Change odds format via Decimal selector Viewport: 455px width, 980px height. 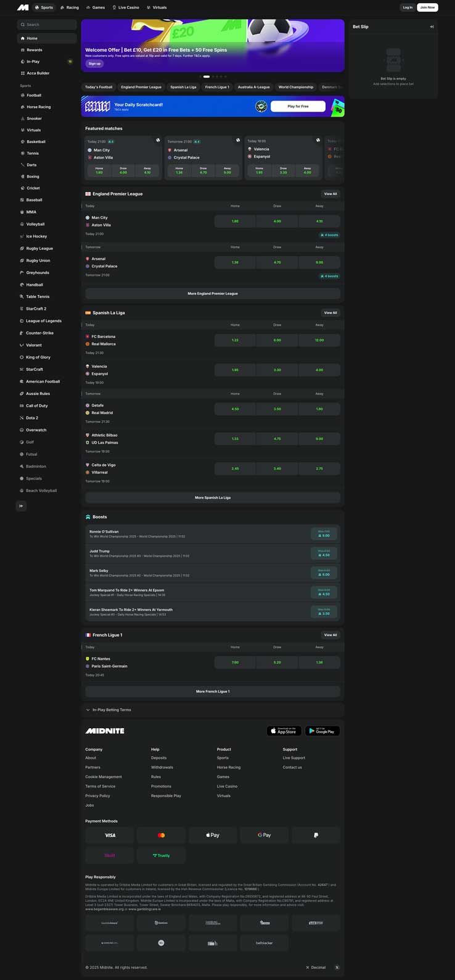tap(316, 968)
